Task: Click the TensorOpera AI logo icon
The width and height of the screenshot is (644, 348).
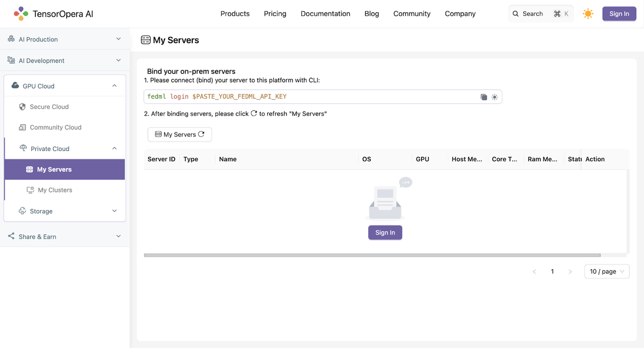Action: click(21, 14)
